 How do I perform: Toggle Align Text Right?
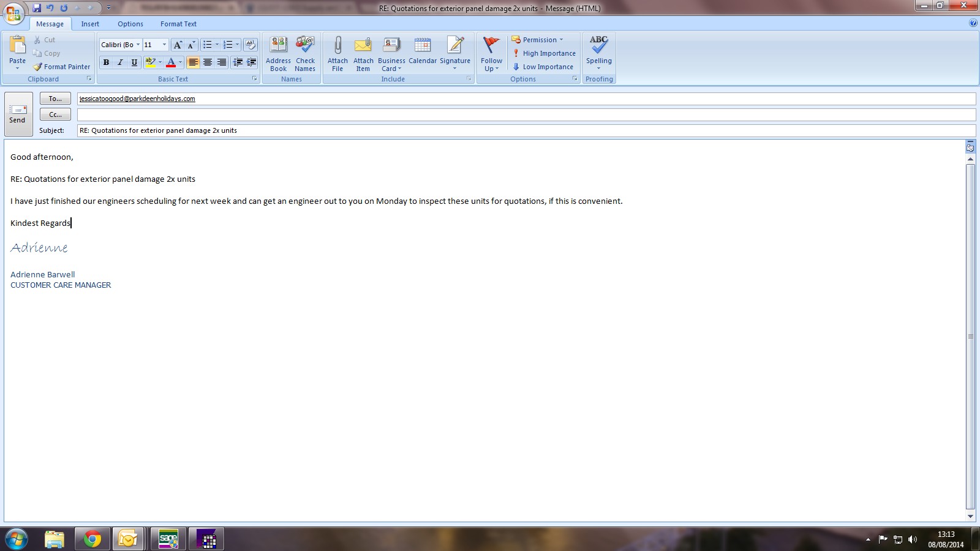(x=222, y=62)
